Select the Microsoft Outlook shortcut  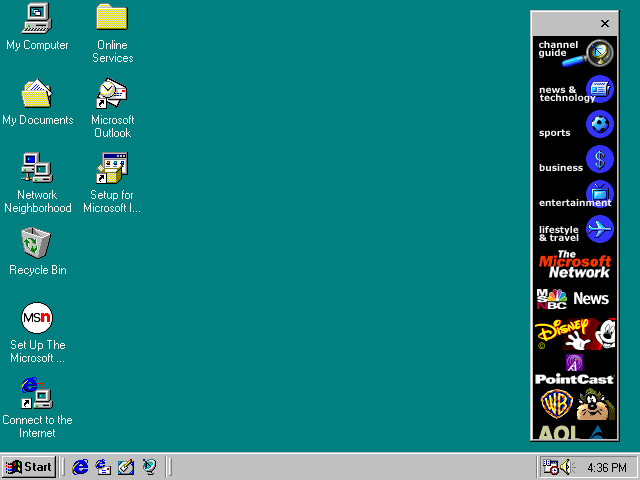click(x=112, y=93)
